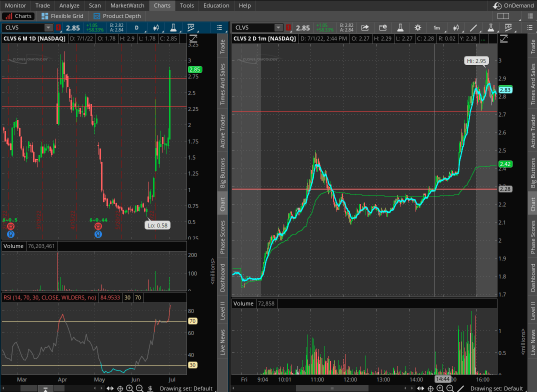The width and height of the screenshot is (537, 392).
Task: Open top-right Charts settings list menu
Action: tap(530, 16)
